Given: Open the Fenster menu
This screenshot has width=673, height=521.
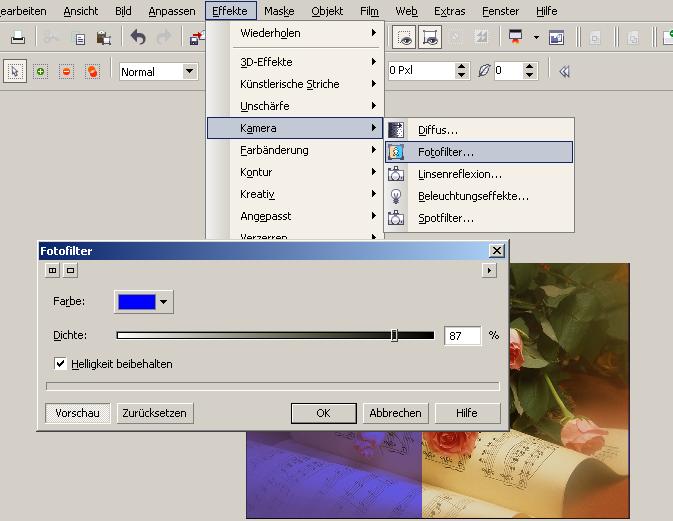Looking at the screenshot, I should (500, 11).
